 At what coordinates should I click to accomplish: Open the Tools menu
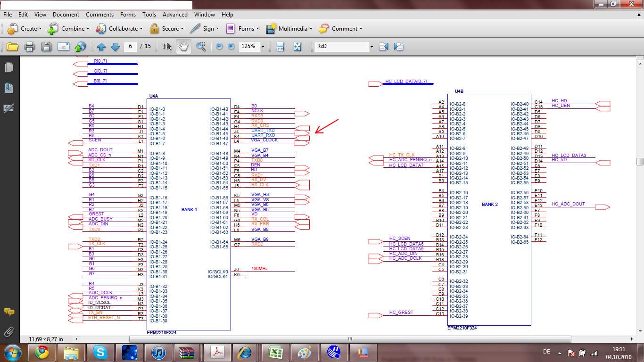click(149, 15)
